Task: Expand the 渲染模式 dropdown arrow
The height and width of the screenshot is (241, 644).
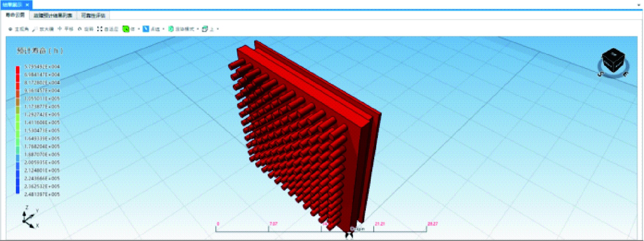Action: [x=198, y=29]
